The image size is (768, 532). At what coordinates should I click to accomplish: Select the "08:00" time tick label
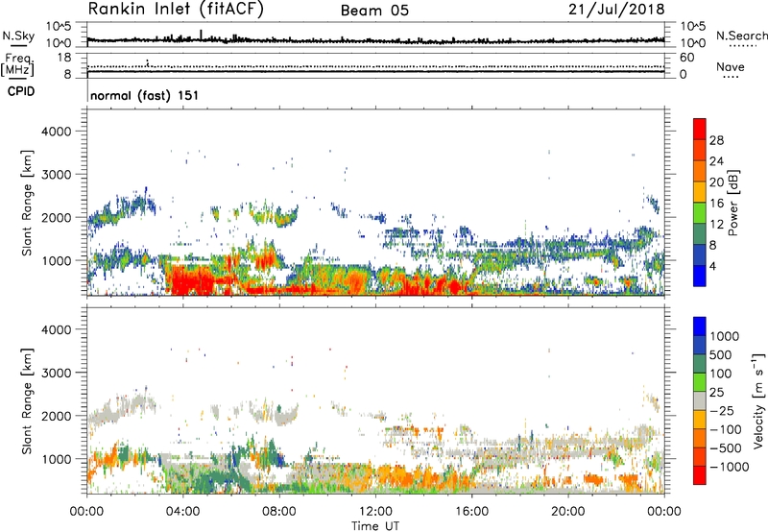(x=279, y=512)
